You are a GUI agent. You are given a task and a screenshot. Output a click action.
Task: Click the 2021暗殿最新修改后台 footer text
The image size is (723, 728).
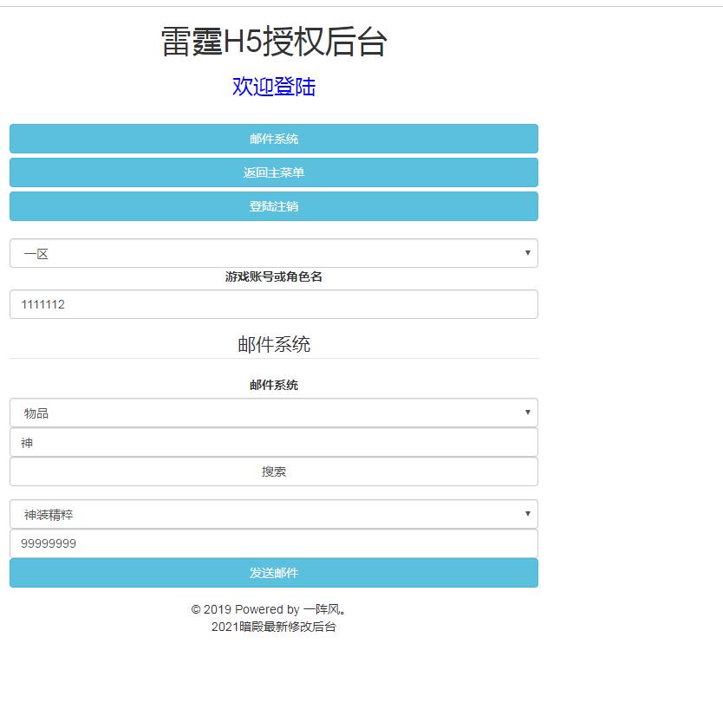273,627
